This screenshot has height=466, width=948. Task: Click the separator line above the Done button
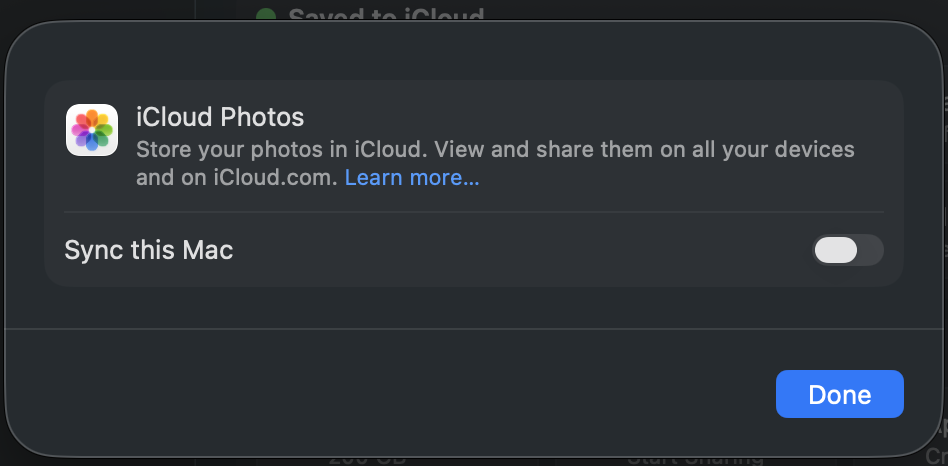click(x=474, y=328)
